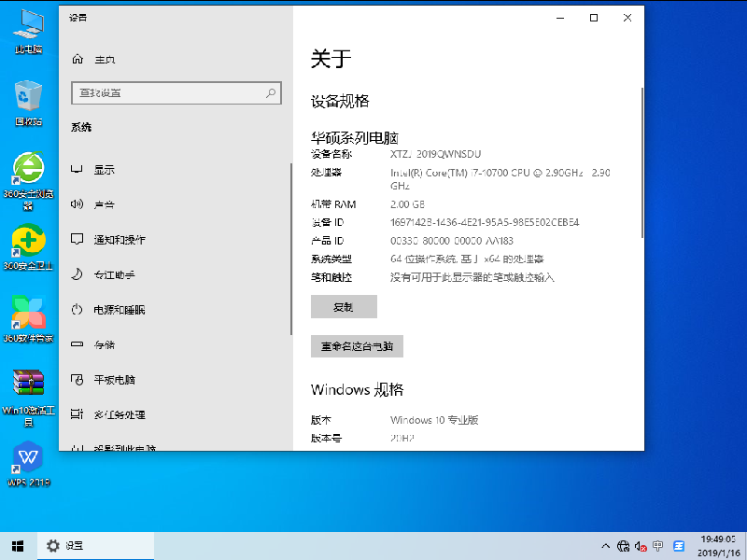Open the 专注助手 moon icon
747x560 pixels.
pyautogui.click(x=77, y=274)
